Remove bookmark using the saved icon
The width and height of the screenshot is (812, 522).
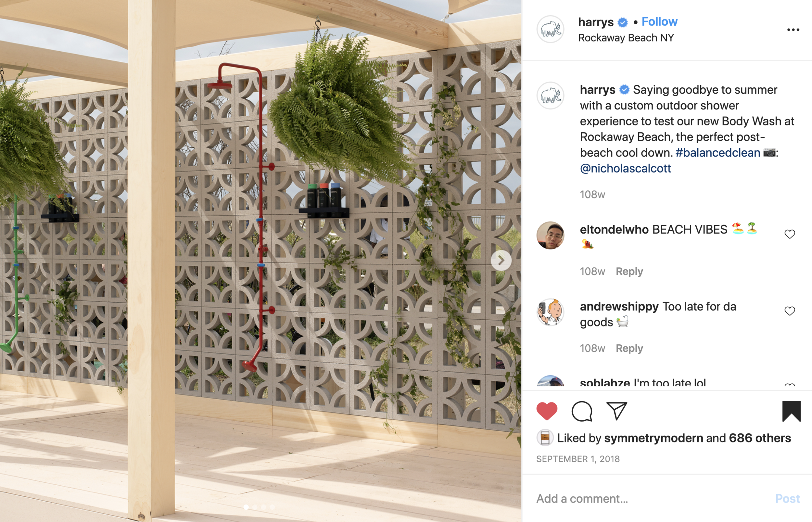pyautogui.click(x=791, y=411)
